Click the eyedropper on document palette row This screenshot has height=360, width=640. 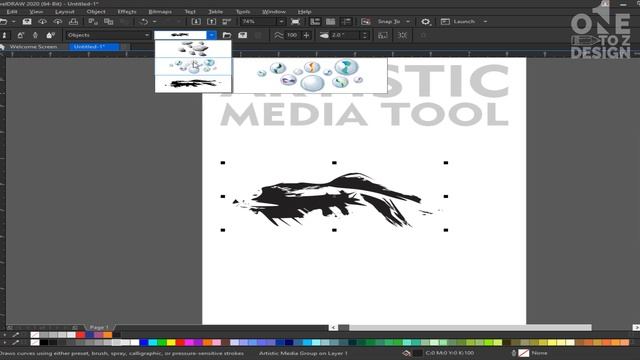pos(16,335)
